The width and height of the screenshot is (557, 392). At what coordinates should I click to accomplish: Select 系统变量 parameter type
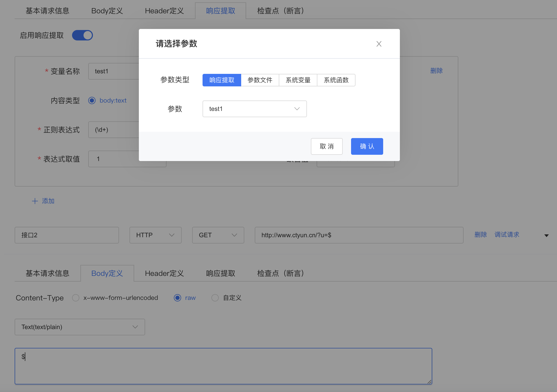298,80
